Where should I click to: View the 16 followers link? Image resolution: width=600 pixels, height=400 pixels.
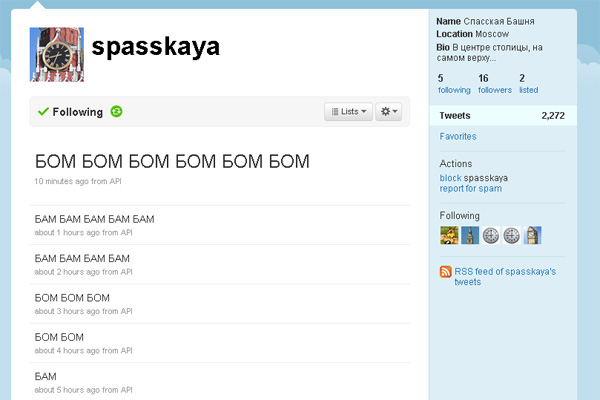click(495, 84)
